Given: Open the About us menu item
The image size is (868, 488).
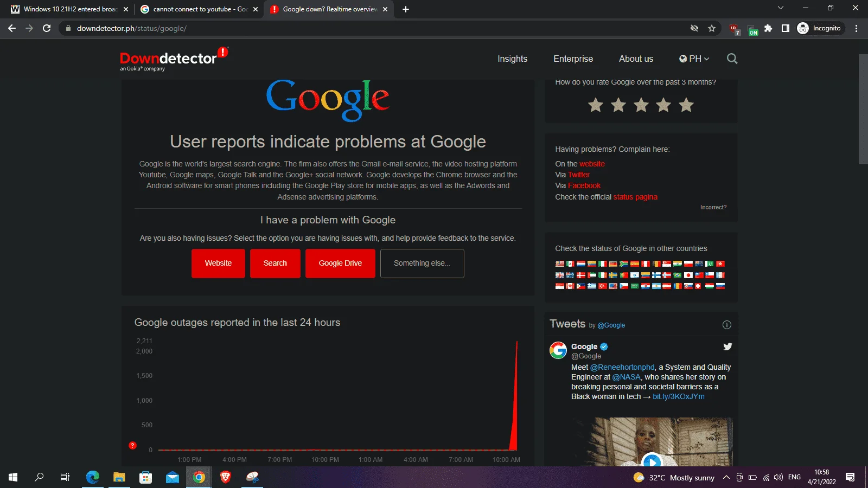Looking at the screenshot, I should coord(636,59).
